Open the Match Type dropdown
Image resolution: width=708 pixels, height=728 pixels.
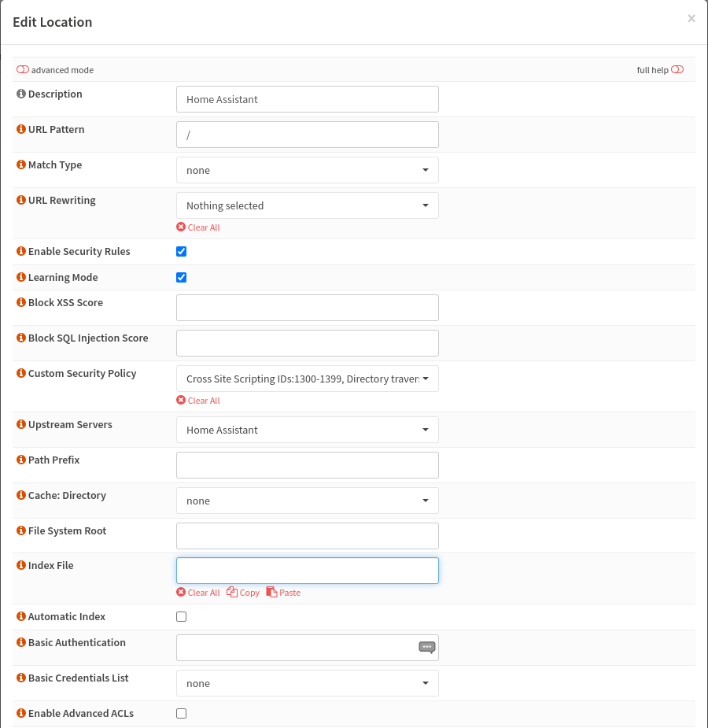point(307,170)
